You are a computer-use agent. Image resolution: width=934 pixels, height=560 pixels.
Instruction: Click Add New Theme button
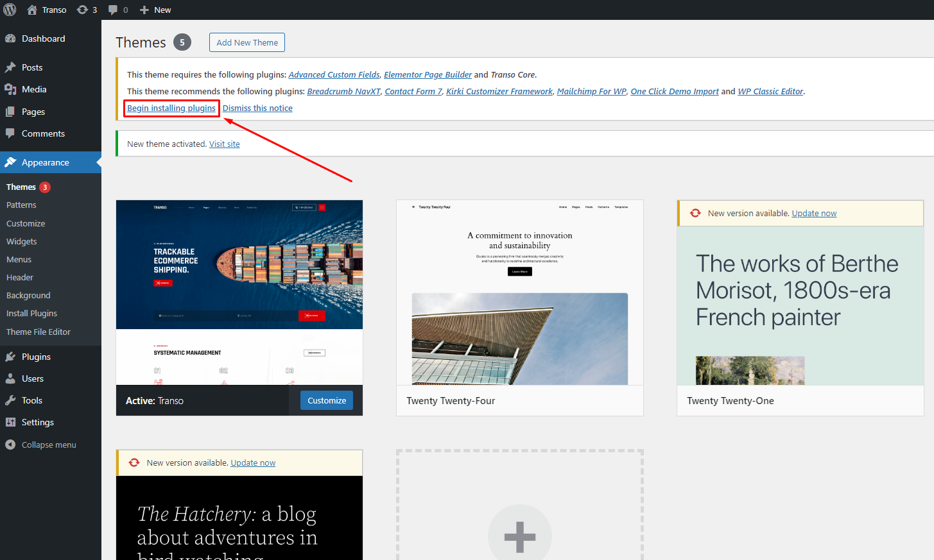click(247, 42)
